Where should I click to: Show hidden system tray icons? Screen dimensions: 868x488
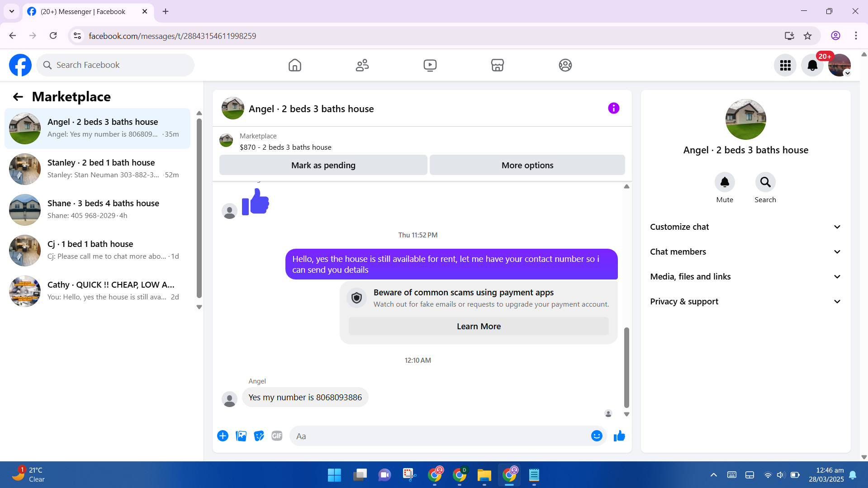(x=714, y=475)
